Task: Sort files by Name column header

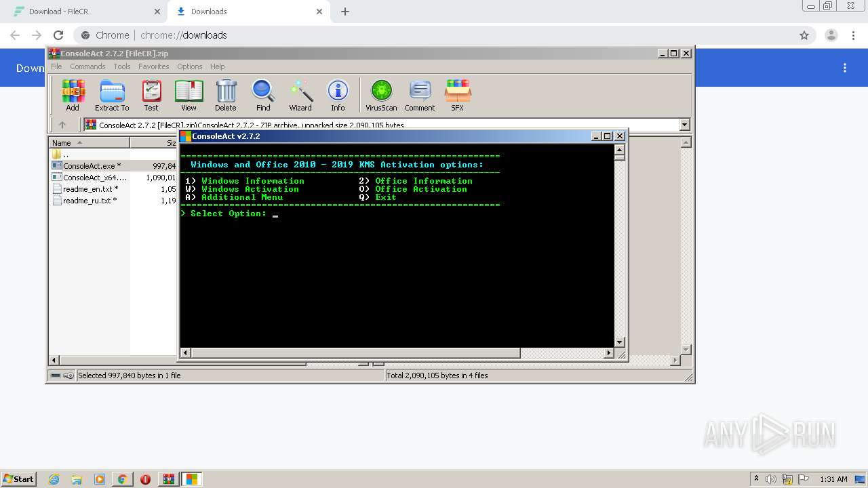Action: pyautogui.click(x=89, y=142)
